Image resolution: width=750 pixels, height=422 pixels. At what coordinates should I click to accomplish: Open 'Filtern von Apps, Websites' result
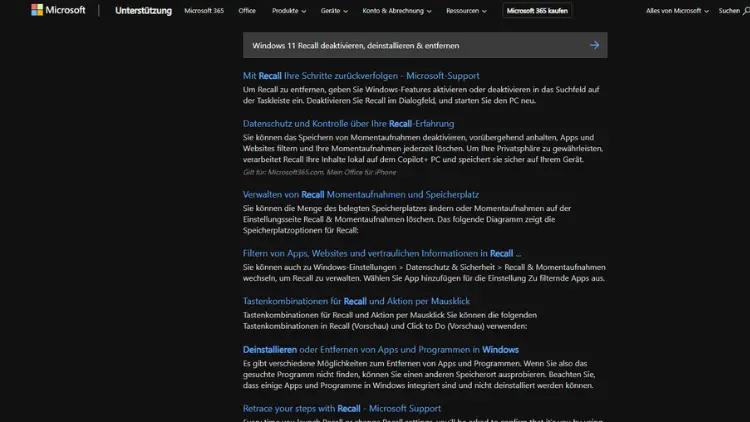click(x=382, y=253)
